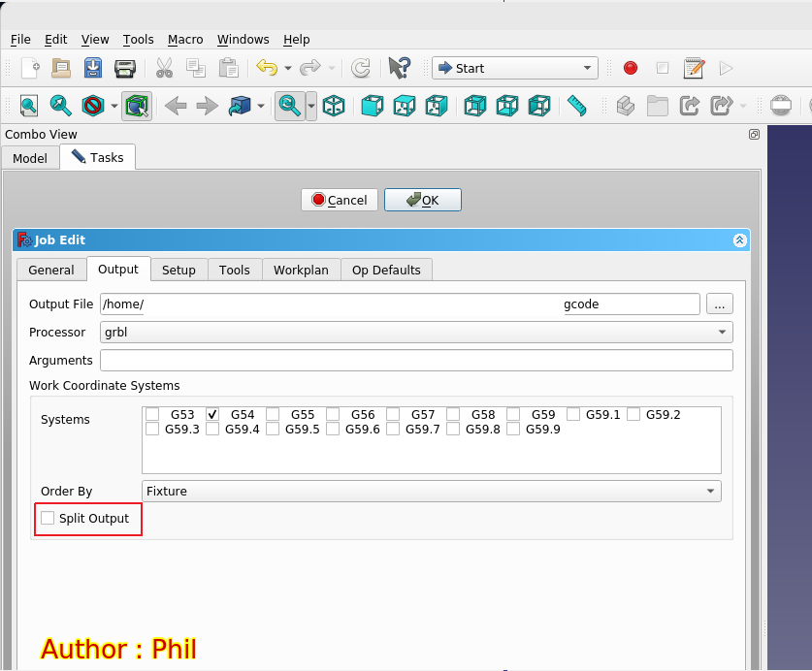This screenshot has width=812, height=671.
Task: Select the isometric view cube icon
Action: (334, 106)
